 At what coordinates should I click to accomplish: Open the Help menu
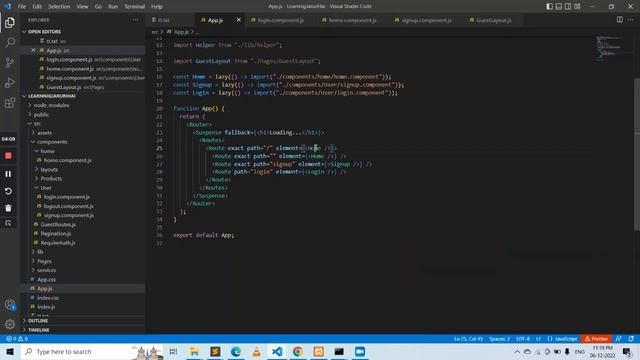tap(157, 7)
